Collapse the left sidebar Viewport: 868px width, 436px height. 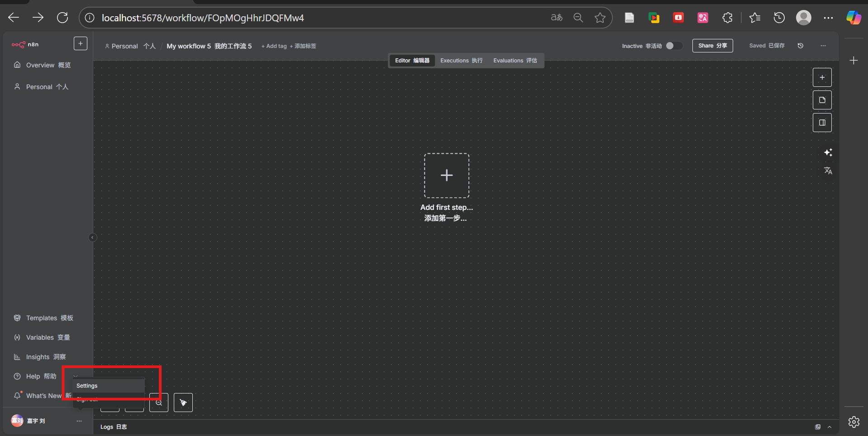pyautogui.click(x=92, y=237)
